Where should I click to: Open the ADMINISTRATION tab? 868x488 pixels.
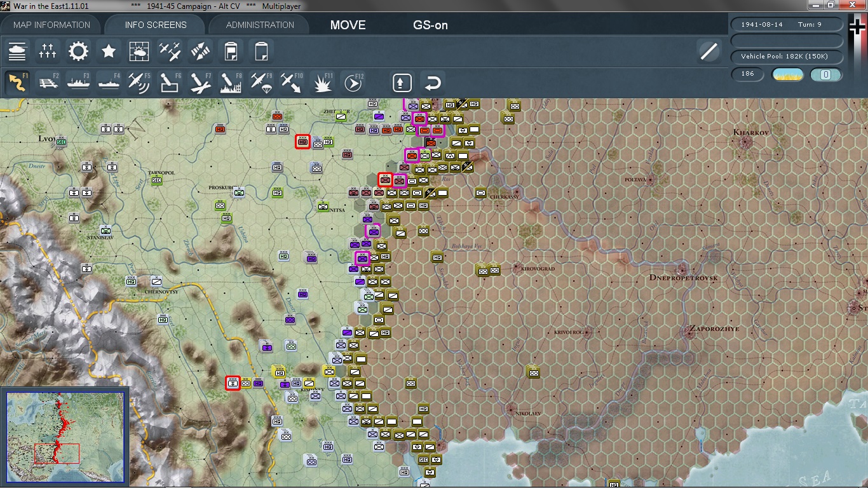coord(260,25)
